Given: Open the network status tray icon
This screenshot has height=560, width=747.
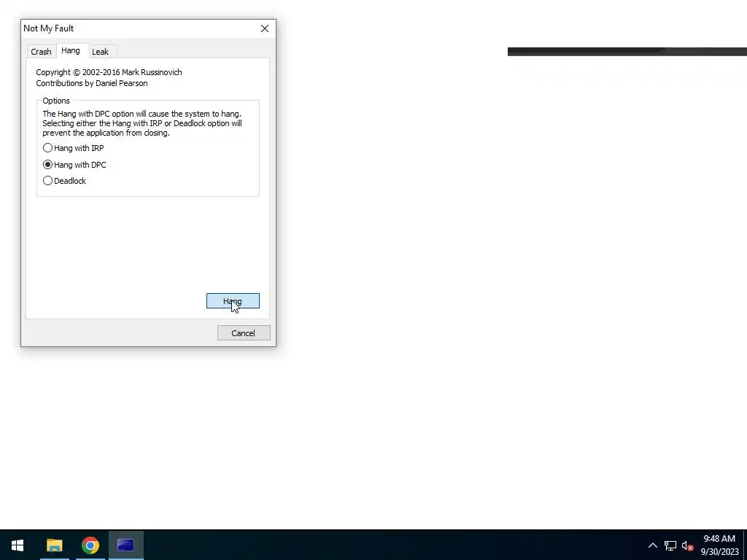Looking at the screenshot, I should 670,545.
